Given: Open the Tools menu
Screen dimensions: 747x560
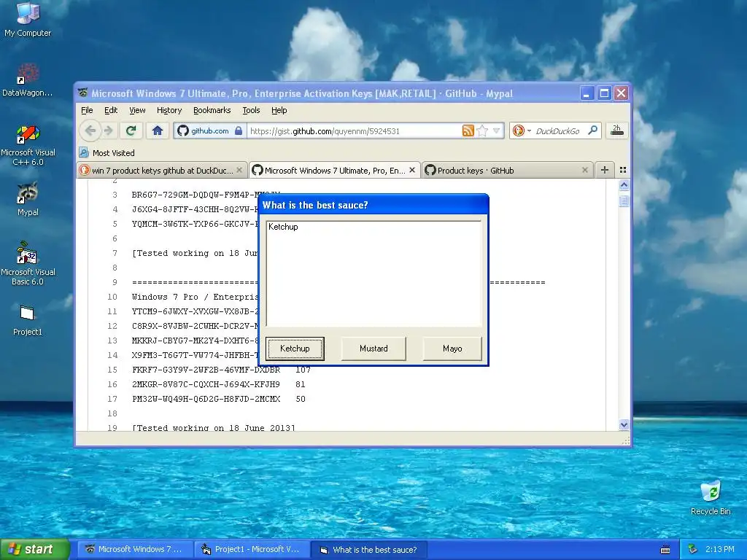Looking at the screenshot, I should pyautogui.click(x=251, y=110).
